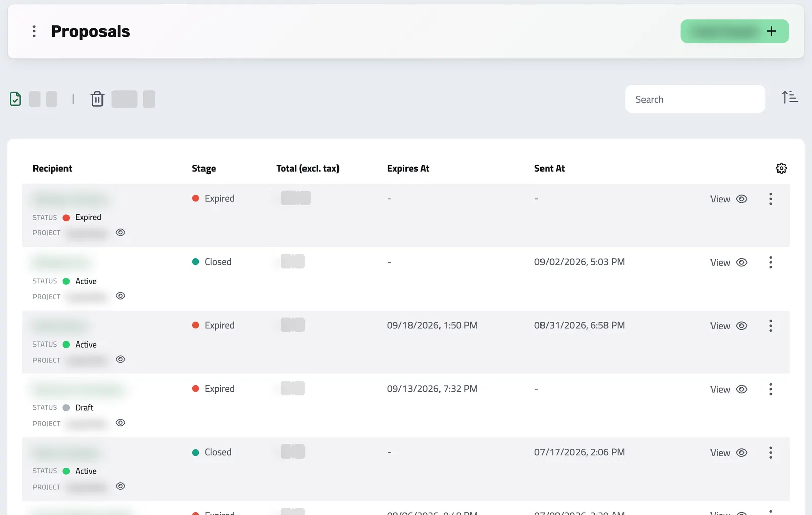Open the menu beside the Proposals title
Image resolution: width=812 pixels, height=515 pixels.
[34, 31]
